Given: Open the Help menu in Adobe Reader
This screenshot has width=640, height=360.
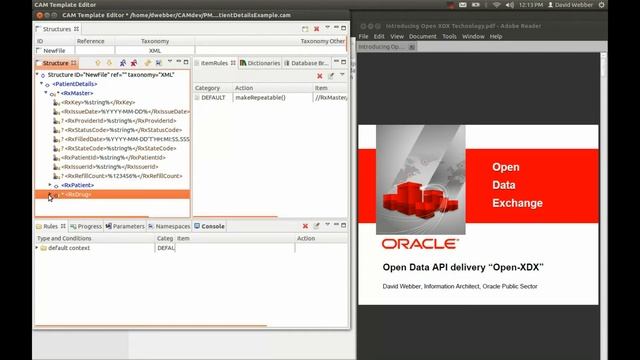Looking at the screenshot, I should (496, 36).
